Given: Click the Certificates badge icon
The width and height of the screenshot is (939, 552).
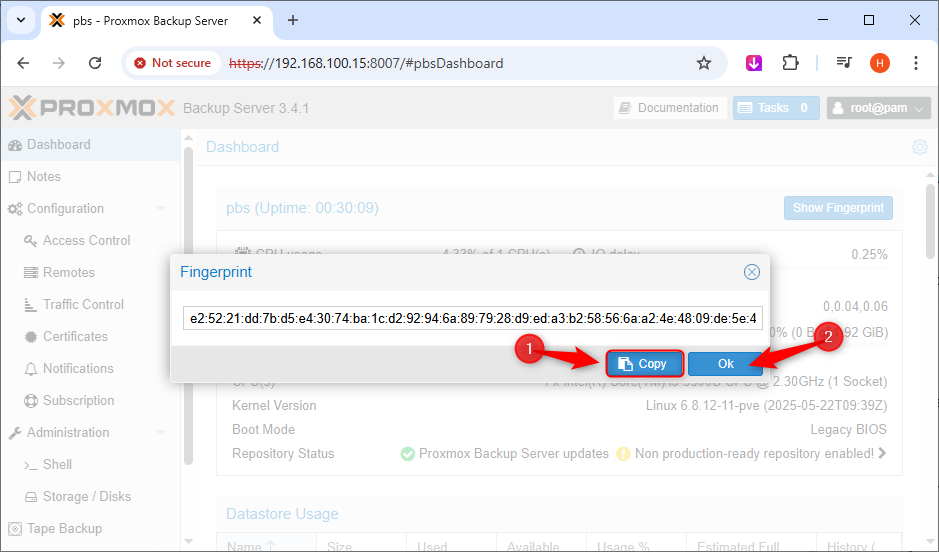Looking at the screenshot, I should (x=31, y=336).
